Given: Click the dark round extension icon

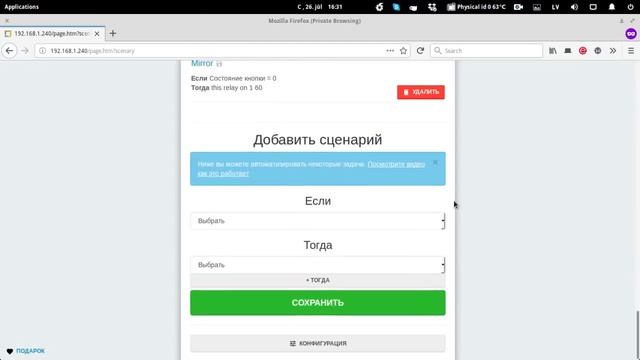Looking at the screenshot, I should (x=598, y=51).
